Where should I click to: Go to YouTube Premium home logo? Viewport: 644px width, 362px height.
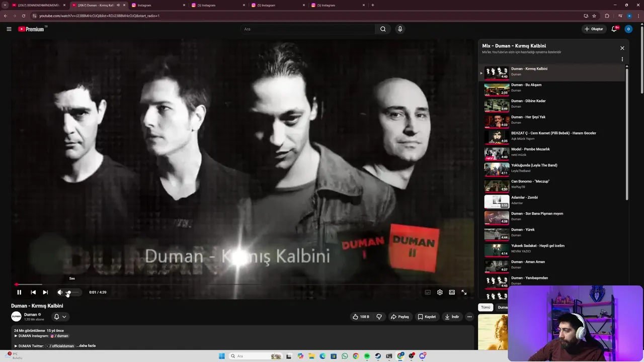(x=32, y=29)
